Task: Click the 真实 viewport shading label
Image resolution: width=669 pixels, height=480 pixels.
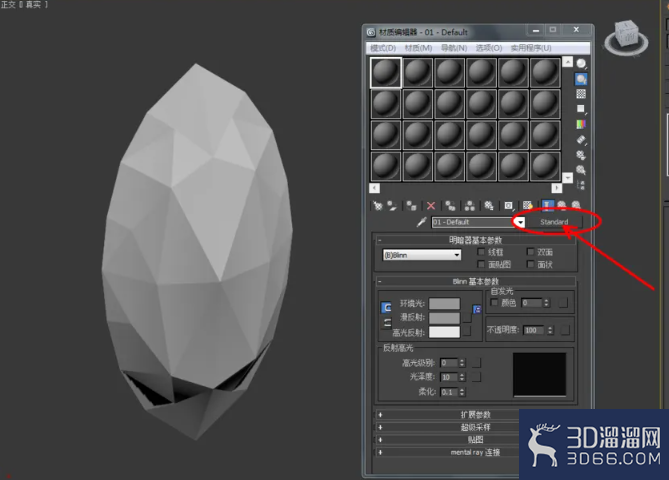Action: pyautogui.click(x=34, y=5)
